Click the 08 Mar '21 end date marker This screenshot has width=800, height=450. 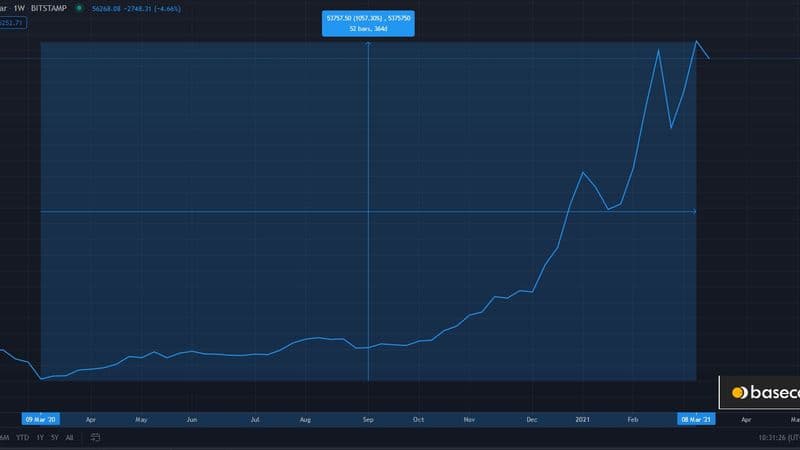pyautogui.click(x=696, y=419)
